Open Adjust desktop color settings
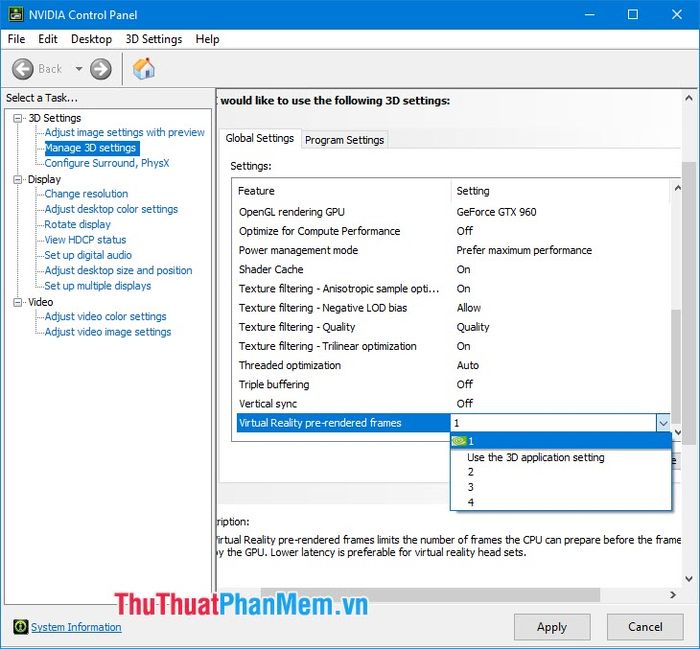Screen dimensions: 700x649 (111, 209)
